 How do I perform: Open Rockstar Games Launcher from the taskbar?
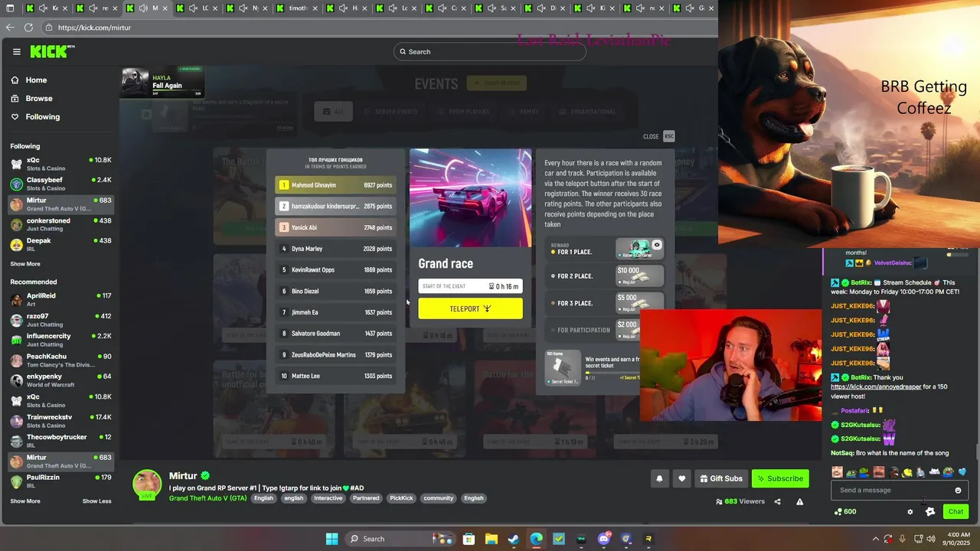(649, 539)
